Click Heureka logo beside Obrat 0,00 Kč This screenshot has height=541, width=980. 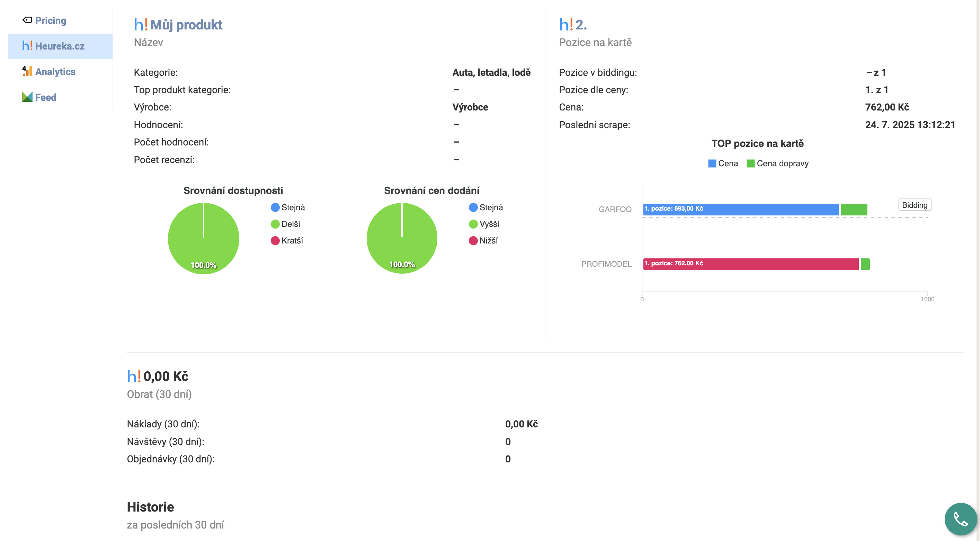click(x=134, y=376)
